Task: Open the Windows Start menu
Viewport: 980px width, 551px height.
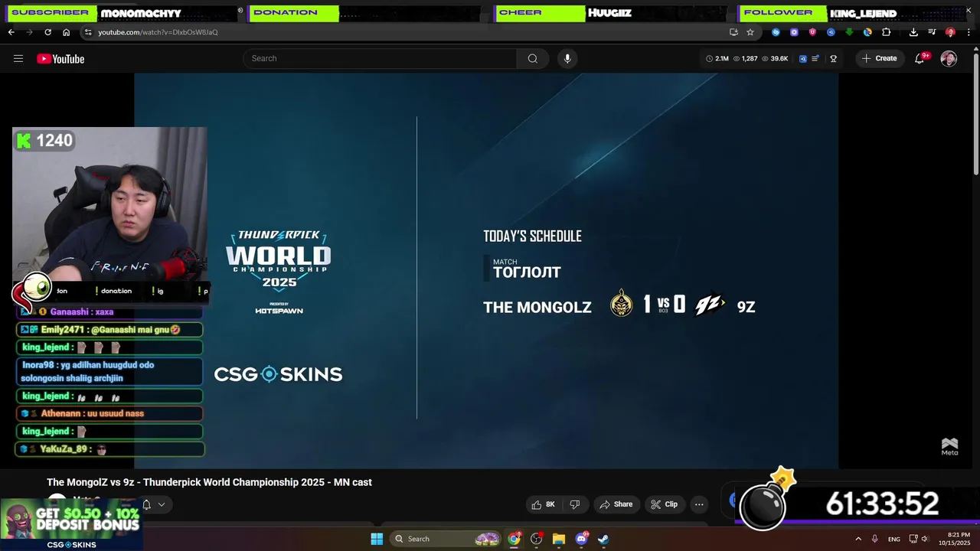Action: tap(377, 539)
